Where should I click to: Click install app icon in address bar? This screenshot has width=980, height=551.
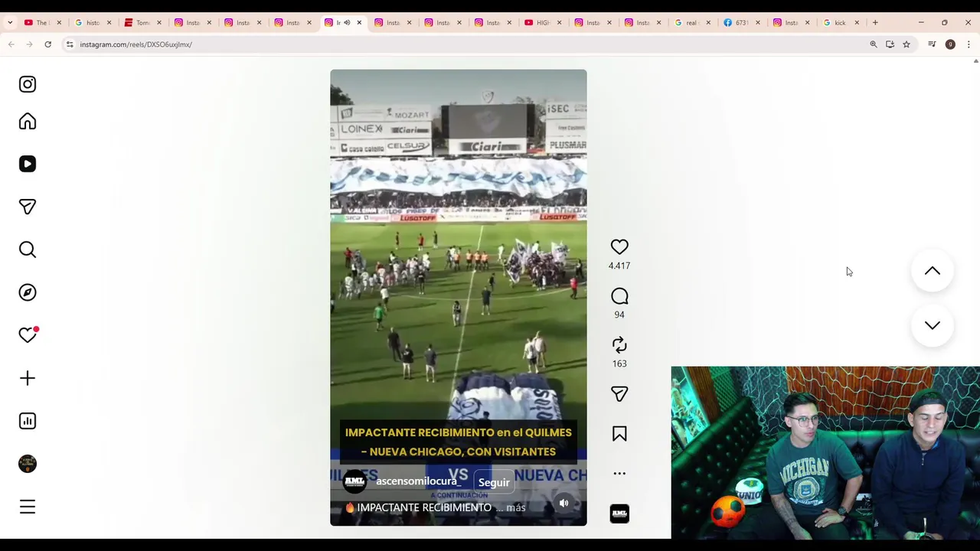(890, 44)
